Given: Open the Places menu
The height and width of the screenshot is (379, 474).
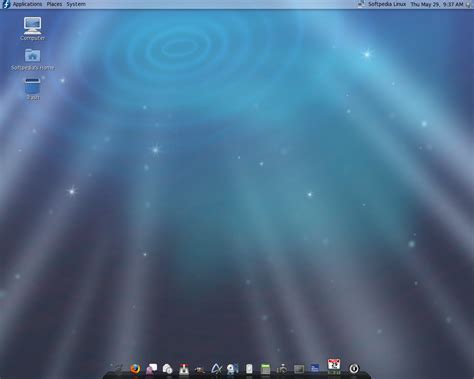Looking at the screenshot, I should 54,4.
